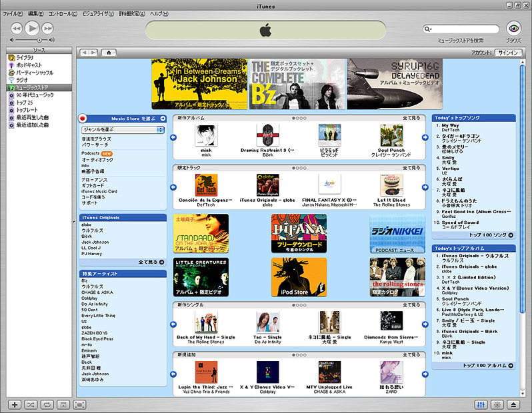Toggle artwork viewer button
The image size is (532, 413).
click(x=63, y=405)
